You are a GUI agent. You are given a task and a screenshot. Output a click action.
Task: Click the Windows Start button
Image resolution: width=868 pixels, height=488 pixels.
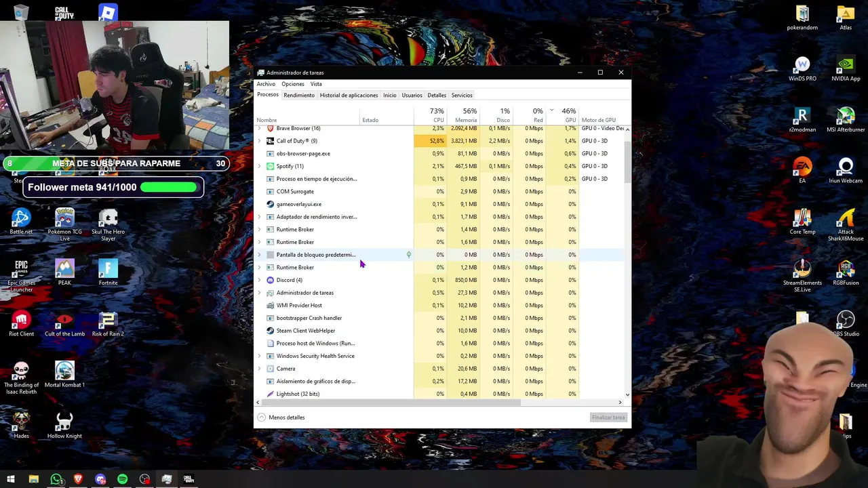(x=11, y=479)
